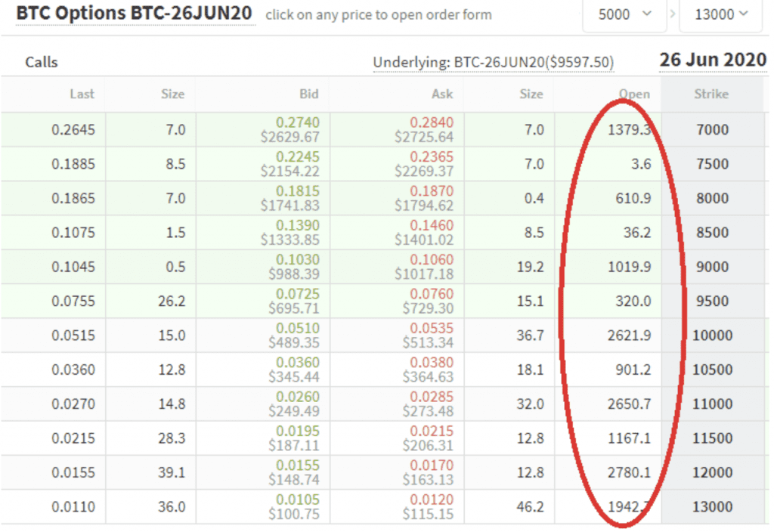Click ask price 0.1060 for strike 9000
Image resolution: width=774 pixels, height=532 pixels.
432,259
